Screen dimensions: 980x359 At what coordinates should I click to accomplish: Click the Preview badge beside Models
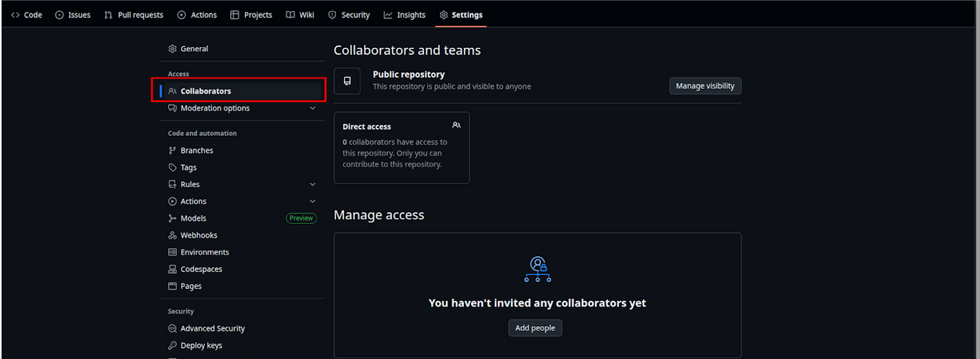point(301,218)
